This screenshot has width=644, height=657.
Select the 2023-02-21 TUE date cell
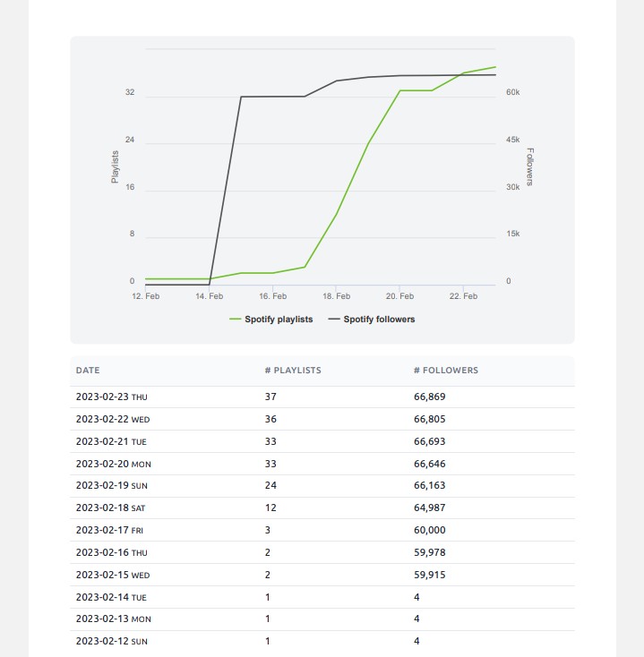click(111, 441)
